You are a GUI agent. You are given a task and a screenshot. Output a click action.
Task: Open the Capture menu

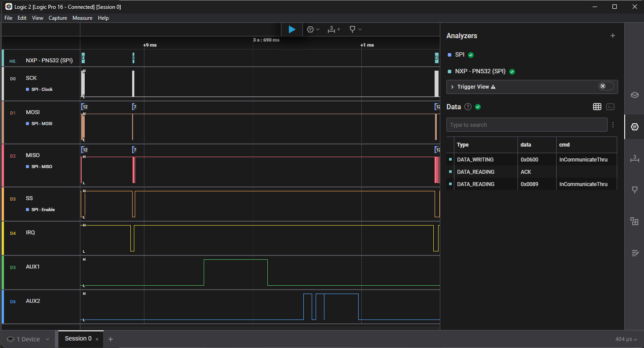click(58, 18)
